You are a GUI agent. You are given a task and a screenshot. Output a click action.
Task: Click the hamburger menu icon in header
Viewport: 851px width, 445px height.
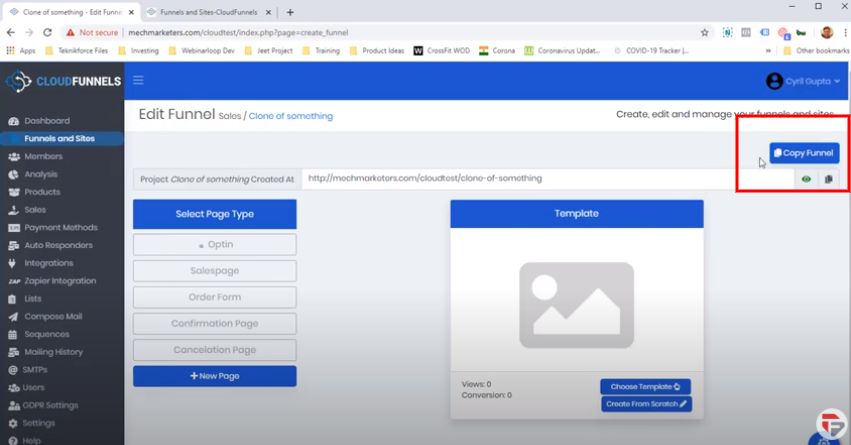click(x=138, y=81)
